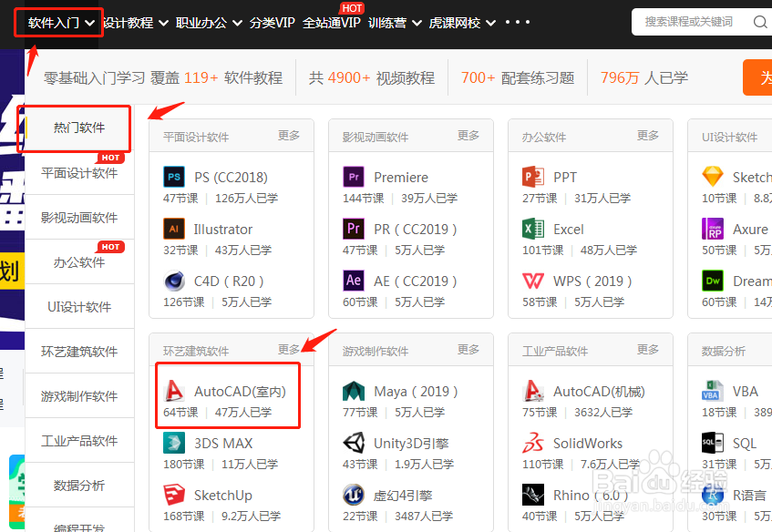This screenshot has height=532, width=772.
Task: Open UI设计软件 sidebar category
Action: coord(79,307)
